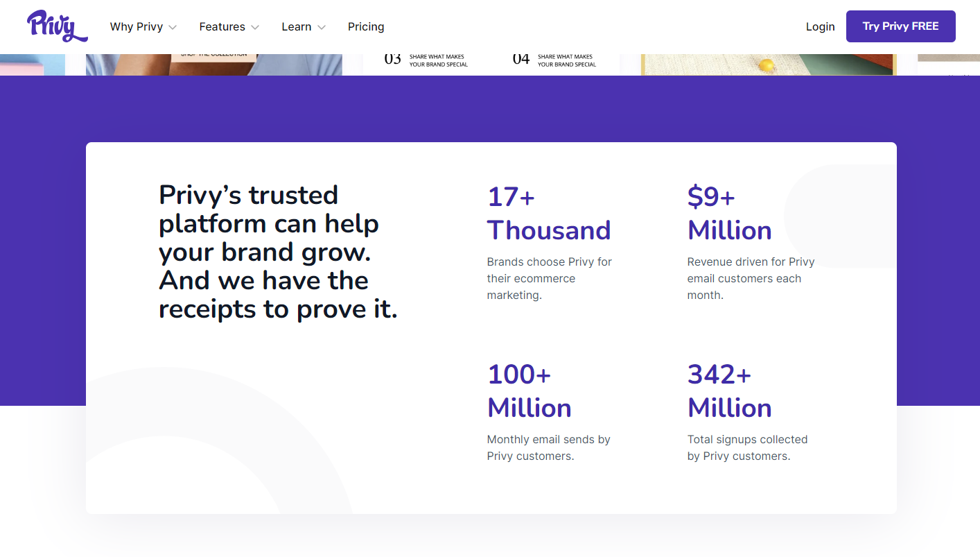Click the 03 brand special template panel
980x557 pixels.
point(426,61)
